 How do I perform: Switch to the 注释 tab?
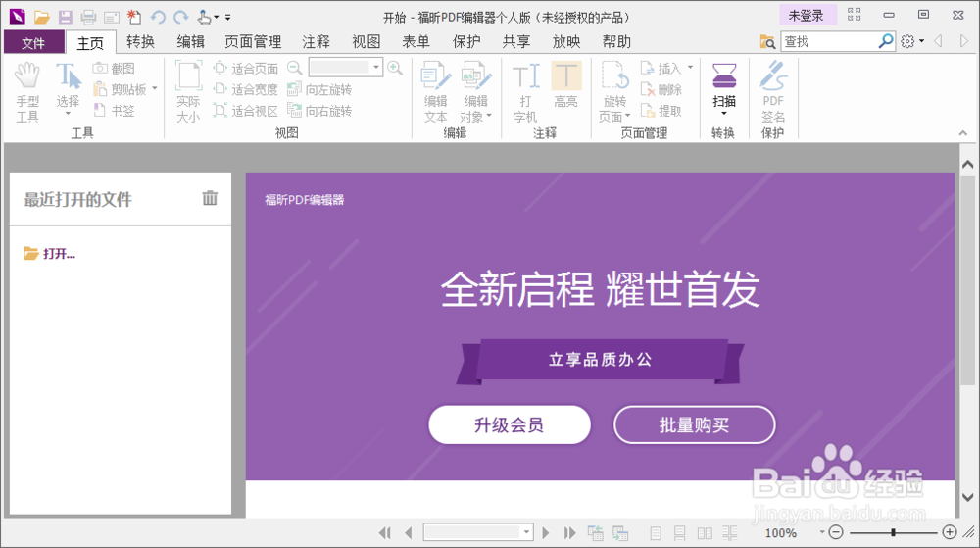click(x=316, y=42)
